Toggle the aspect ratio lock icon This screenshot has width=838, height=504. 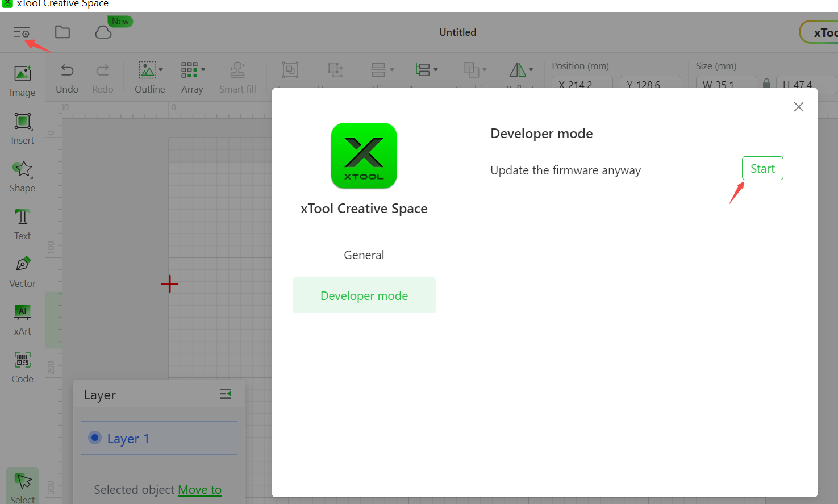pos(766,84)
